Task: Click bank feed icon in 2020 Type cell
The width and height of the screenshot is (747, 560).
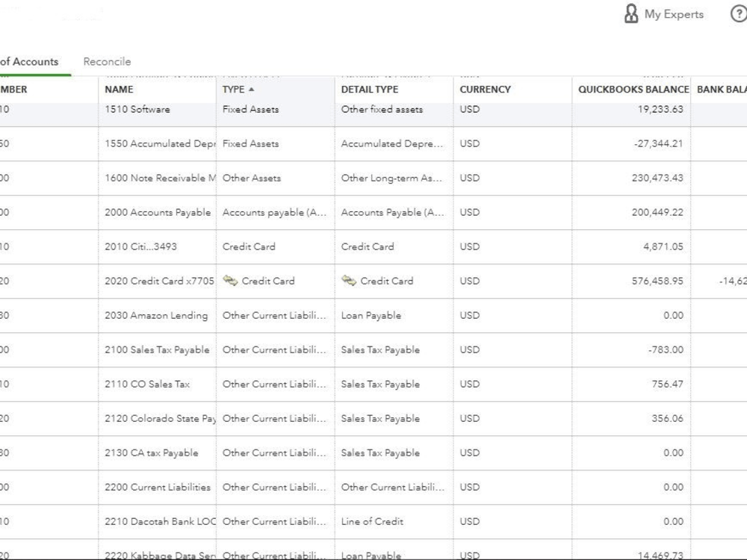Action: coord(231,281)
